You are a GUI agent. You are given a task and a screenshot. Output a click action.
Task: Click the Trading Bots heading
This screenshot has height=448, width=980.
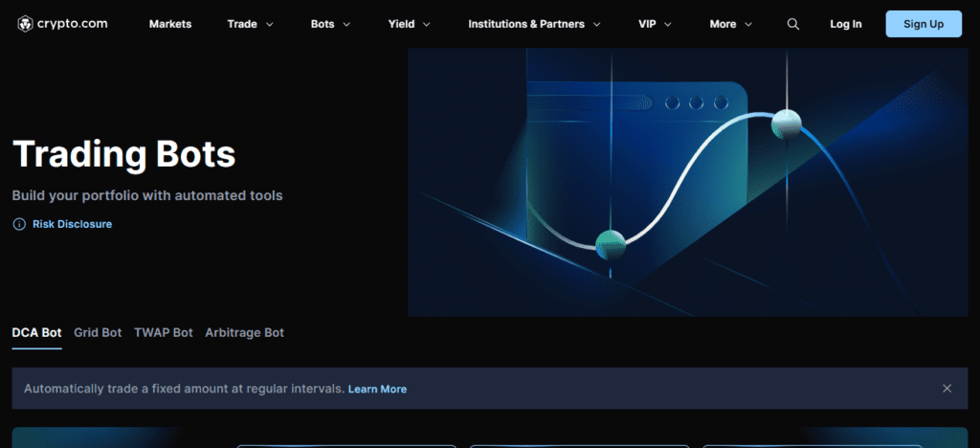pyautogui.click(x=123, y=154)
